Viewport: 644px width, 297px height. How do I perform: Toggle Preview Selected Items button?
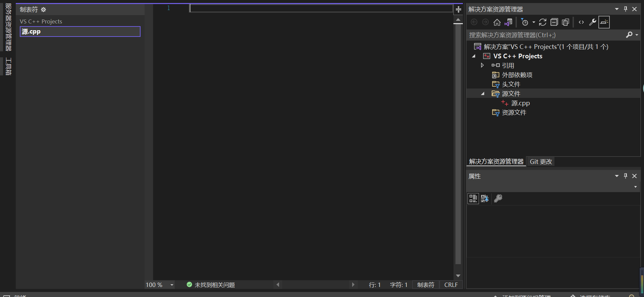pos(604,22)
